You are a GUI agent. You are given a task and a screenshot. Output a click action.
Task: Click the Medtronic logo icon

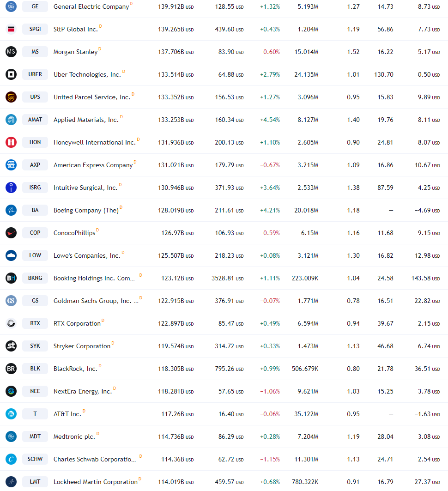tap(11, 436)
